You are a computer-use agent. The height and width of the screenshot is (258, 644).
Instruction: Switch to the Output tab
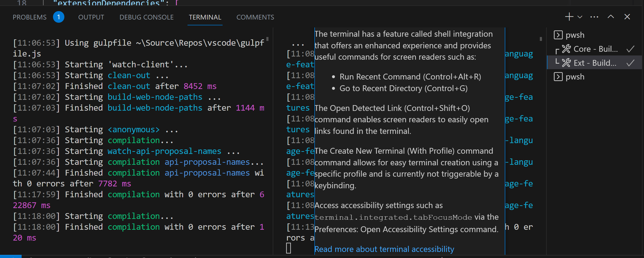click(x=91, y=17)
